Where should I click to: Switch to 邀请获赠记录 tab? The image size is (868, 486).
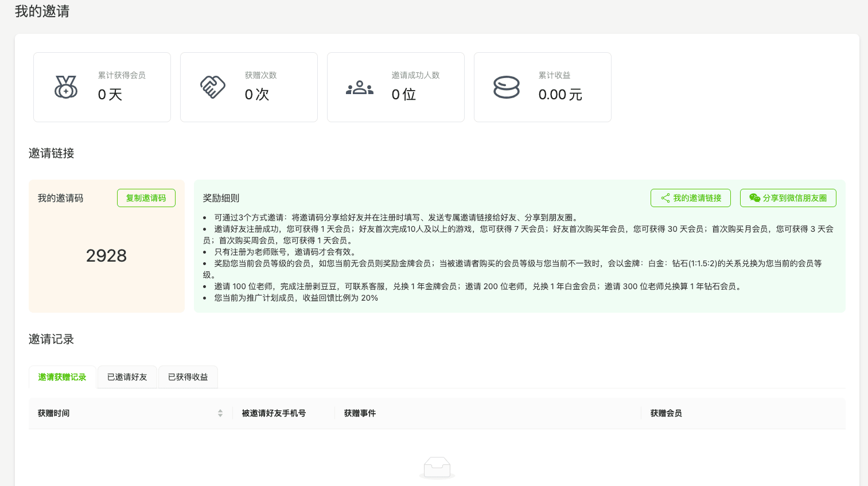tap(63, 377)
